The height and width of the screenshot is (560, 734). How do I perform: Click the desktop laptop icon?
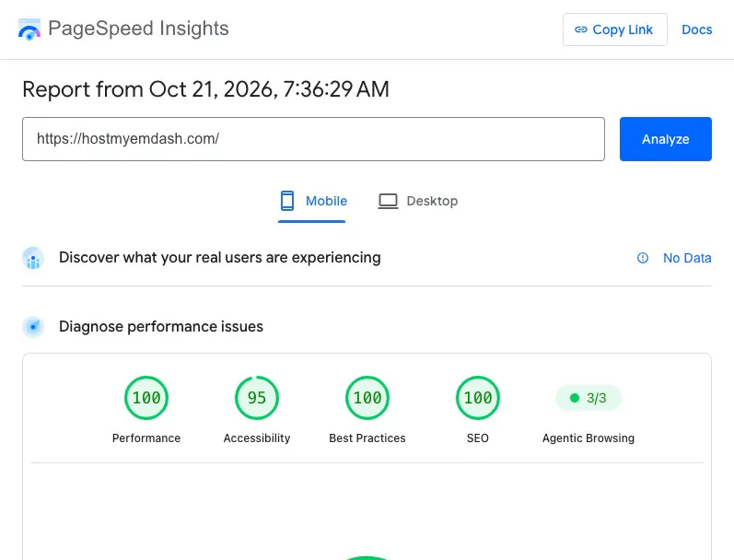tap(388, 202)
